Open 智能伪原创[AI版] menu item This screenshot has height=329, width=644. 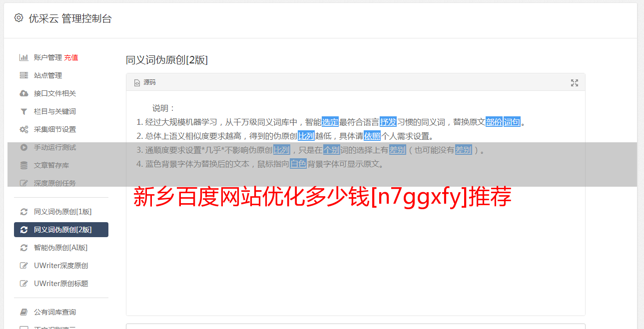pos(61,248)
